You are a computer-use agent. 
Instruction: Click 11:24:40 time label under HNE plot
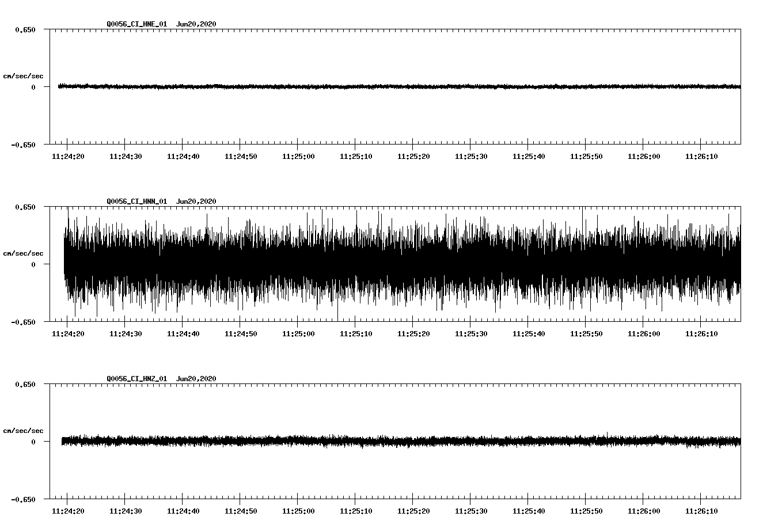click(183, 157)
